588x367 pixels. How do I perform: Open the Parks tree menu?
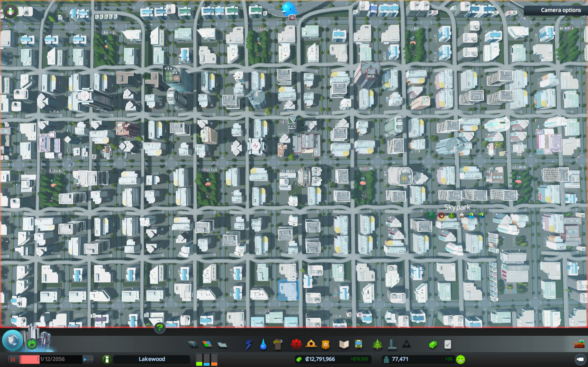(377, 345)
